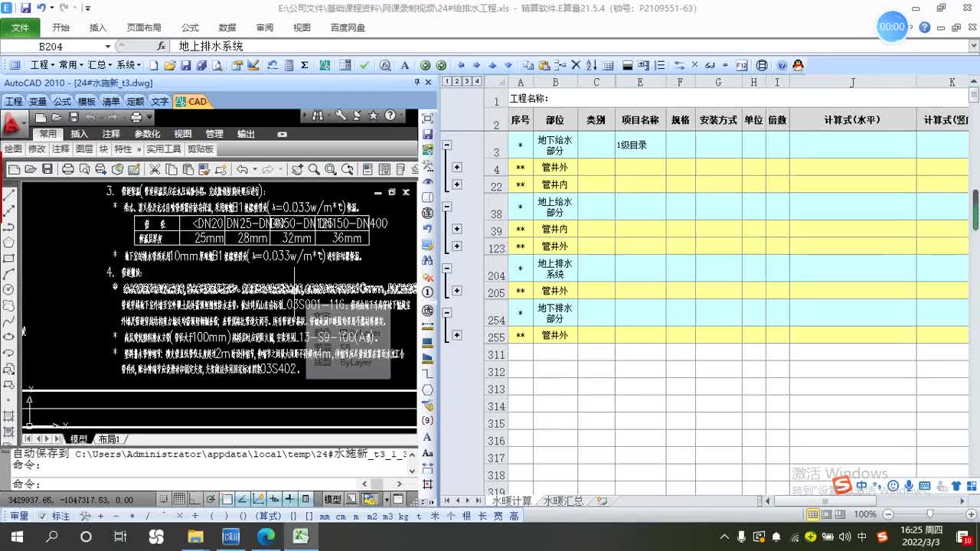The image size is (980, 551).
Task: Click the zoom out minus on Excel status bar
Action: (x=888, y=514)
